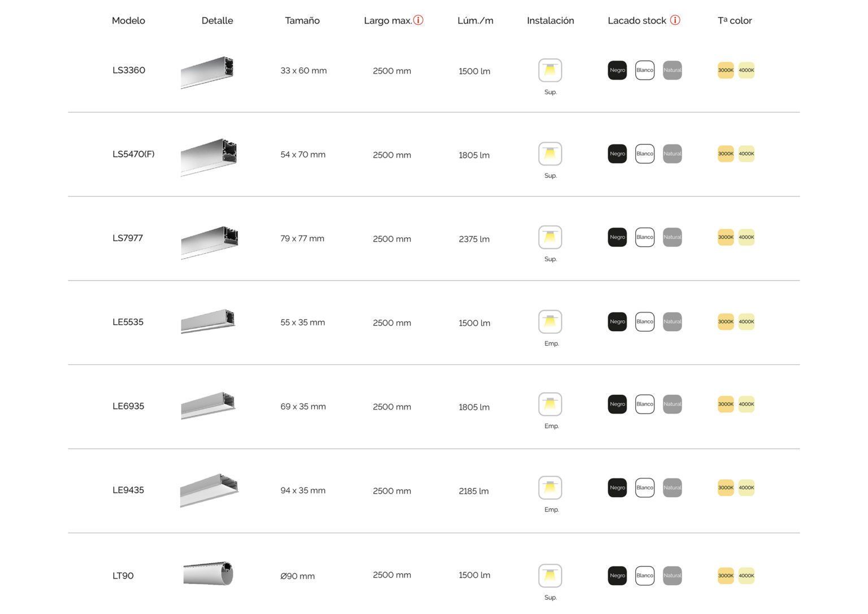Click the Modelo column header
The width and height of the screenshot is (868, 614).
128,21
